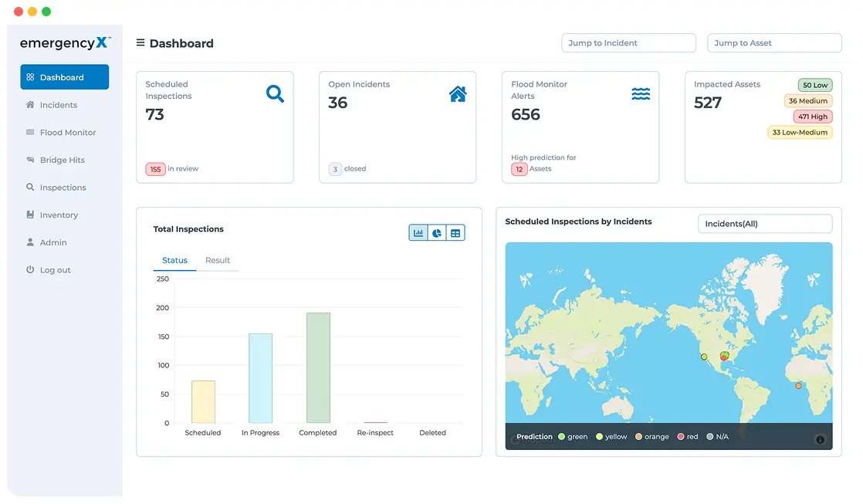
Task: Click the waves icon on Flood Monitor Alerts card
Action: [x=641, y=93]
